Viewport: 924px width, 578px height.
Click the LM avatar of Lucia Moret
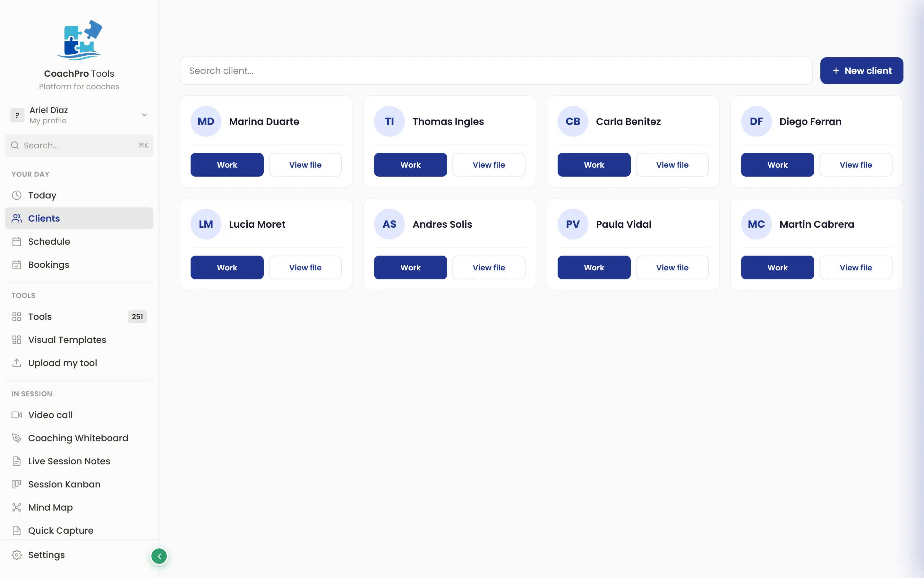click(206, 224)
